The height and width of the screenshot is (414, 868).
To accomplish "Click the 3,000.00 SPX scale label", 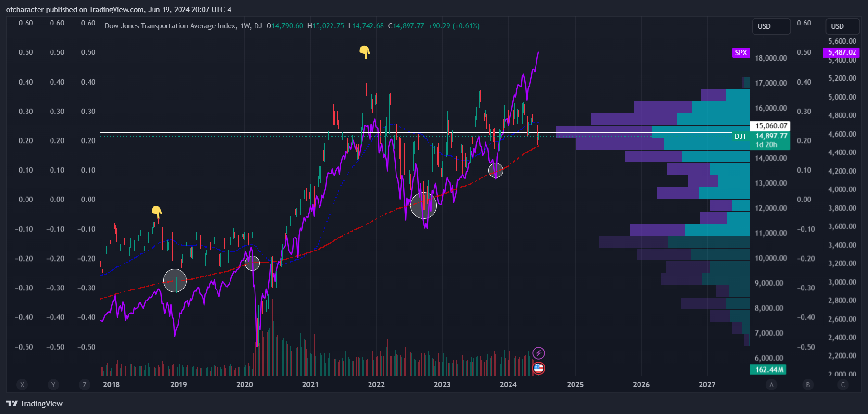I will (842, 282).
